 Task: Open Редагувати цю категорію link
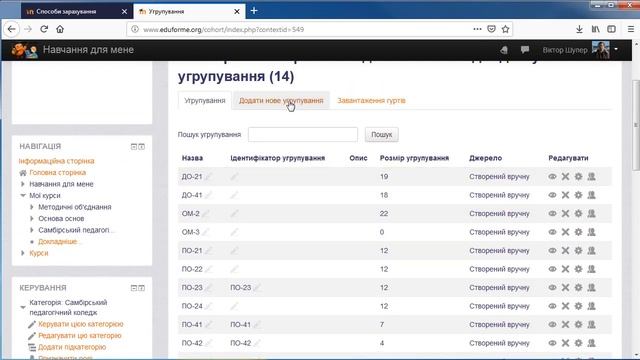click(x=80, y=336)
